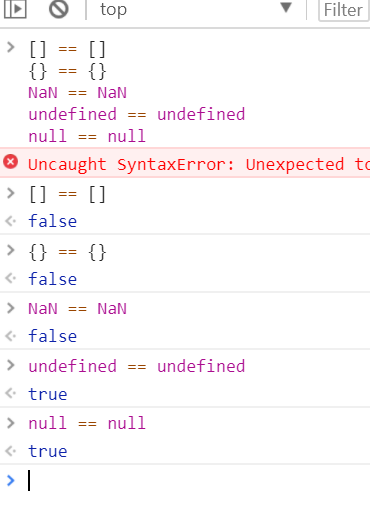Screen dimensions: 370x512
Task: Click the single-line 'undefined == undefined' entry
Action: click(137, 366)
